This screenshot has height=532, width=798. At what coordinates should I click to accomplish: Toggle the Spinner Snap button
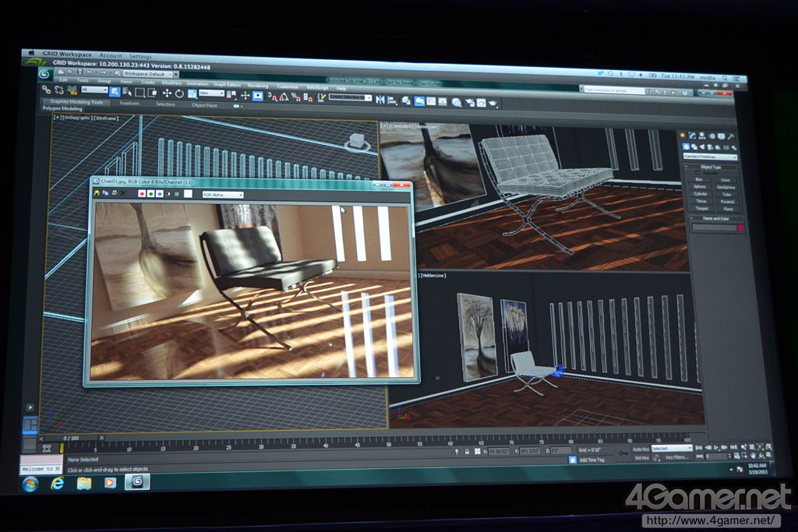[x=308, y=97]
